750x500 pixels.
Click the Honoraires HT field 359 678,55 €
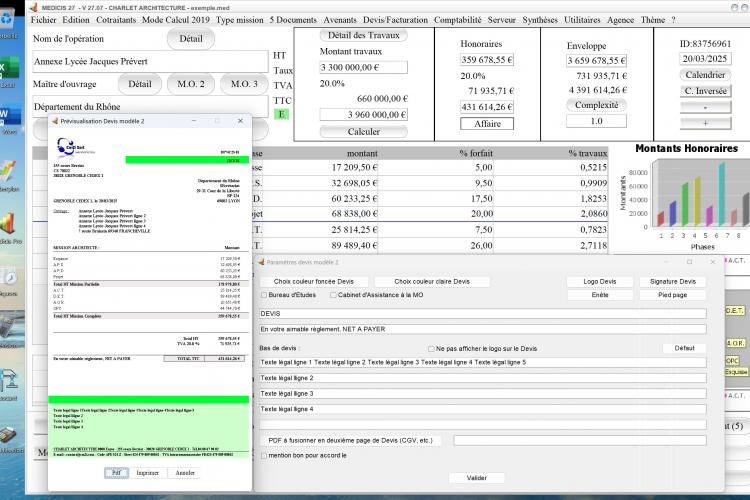pyautogui.click(x=487, y=60)
